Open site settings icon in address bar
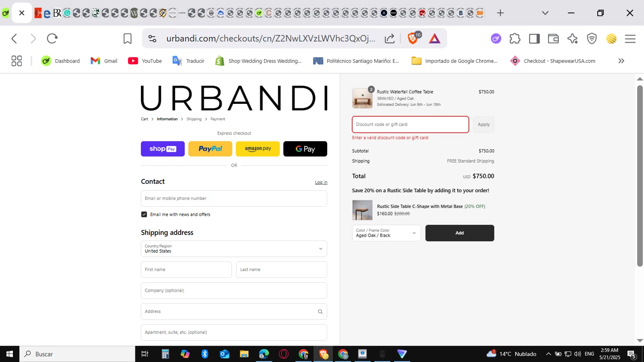This screenshot has width=644, height=362. [152, 39]
